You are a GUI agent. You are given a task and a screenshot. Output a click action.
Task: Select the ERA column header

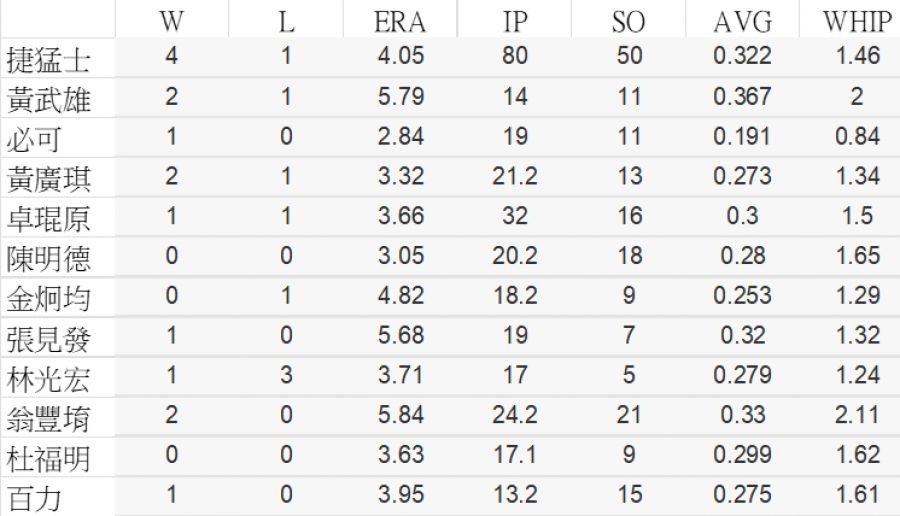click(400, 21)
